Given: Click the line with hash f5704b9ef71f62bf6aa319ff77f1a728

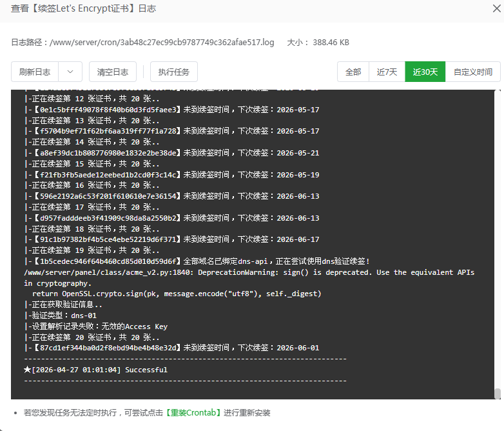Looking at the screenshot, I should point(171,131).
